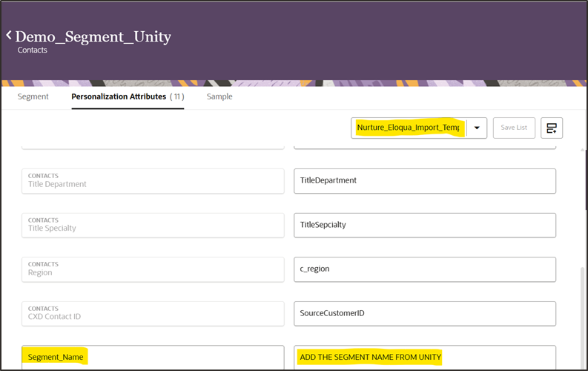Click the partially visible field above TitleDepartment
This screenshot has height=371, width=588.
click(425, 145)
